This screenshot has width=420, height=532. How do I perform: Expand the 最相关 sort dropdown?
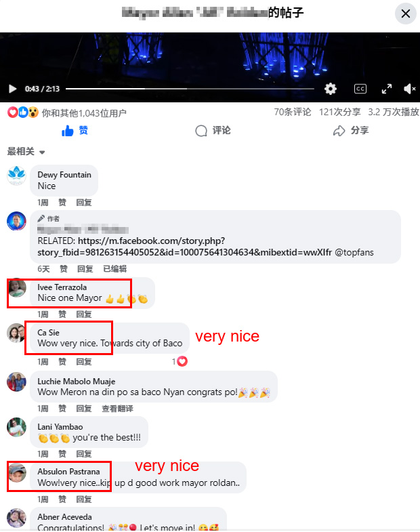click(x=26, y=151)
